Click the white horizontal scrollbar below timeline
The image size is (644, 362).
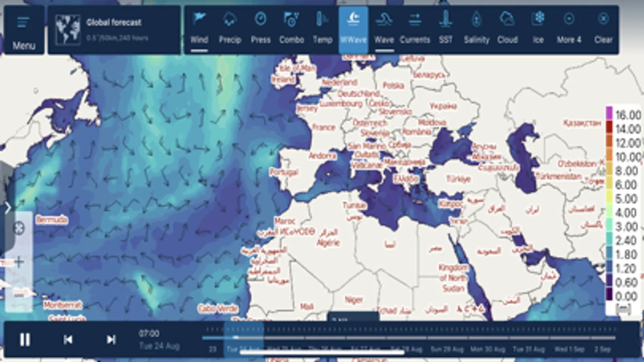point(322,353)
